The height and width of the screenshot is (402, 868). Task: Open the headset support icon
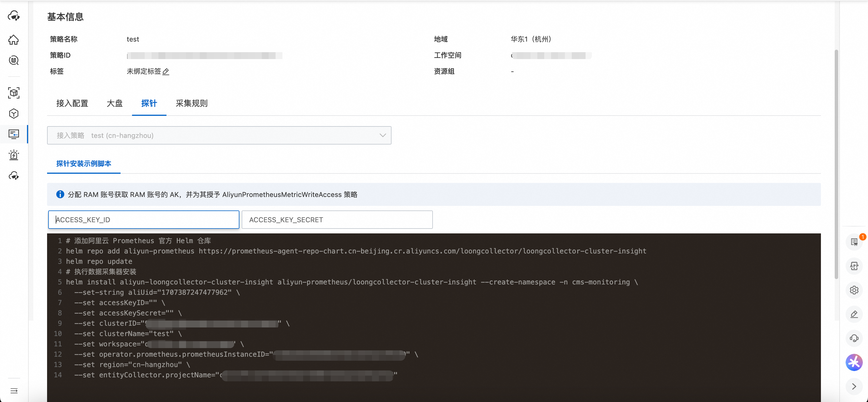(854, 338)
